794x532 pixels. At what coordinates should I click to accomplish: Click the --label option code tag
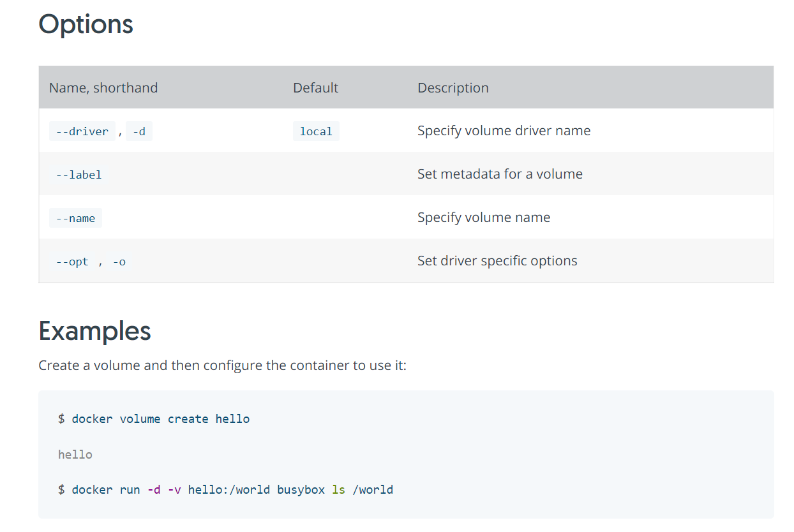pos(79,175)
